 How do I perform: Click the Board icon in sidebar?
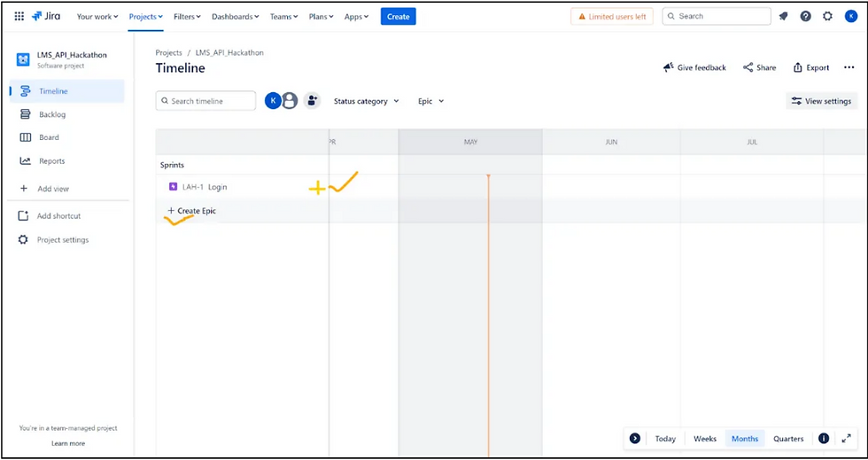point(25,137)
